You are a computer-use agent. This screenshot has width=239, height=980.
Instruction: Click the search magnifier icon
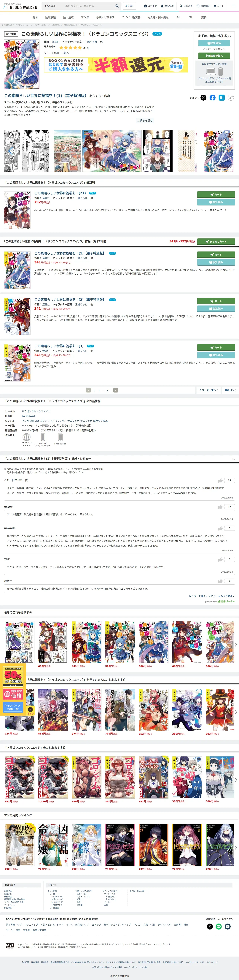(117, 6)
